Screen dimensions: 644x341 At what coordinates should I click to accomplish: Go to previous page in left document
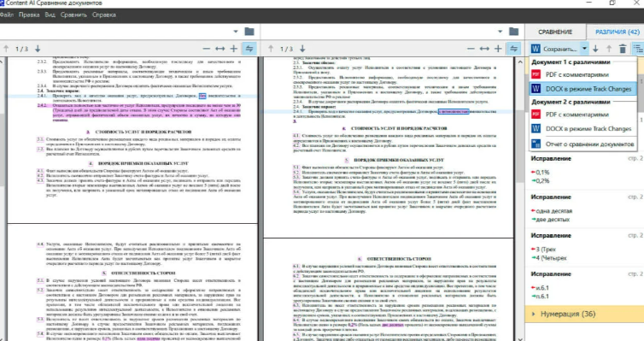pyautogui.click(x=6, y=49)
